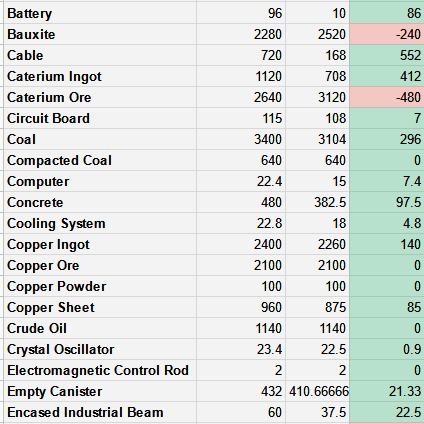Click the Electromagnetic Control Rod label cell
Image resolution: width=424 pixels, height=424 pixels.
[100, 370]
